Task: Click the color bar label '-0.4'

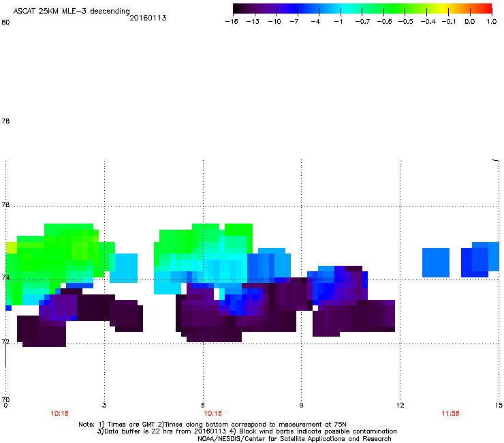Action: point(428,22)
